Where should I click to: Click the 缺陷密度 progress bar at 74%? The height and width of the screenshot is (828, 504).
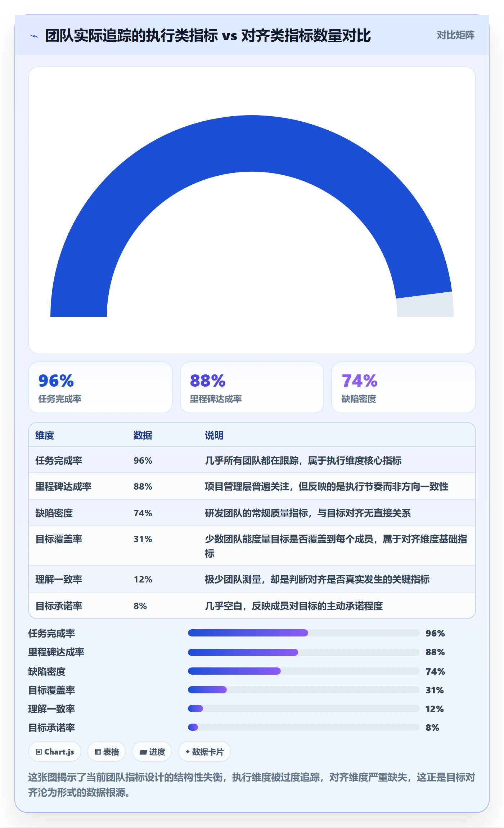[x=303, y=671]
